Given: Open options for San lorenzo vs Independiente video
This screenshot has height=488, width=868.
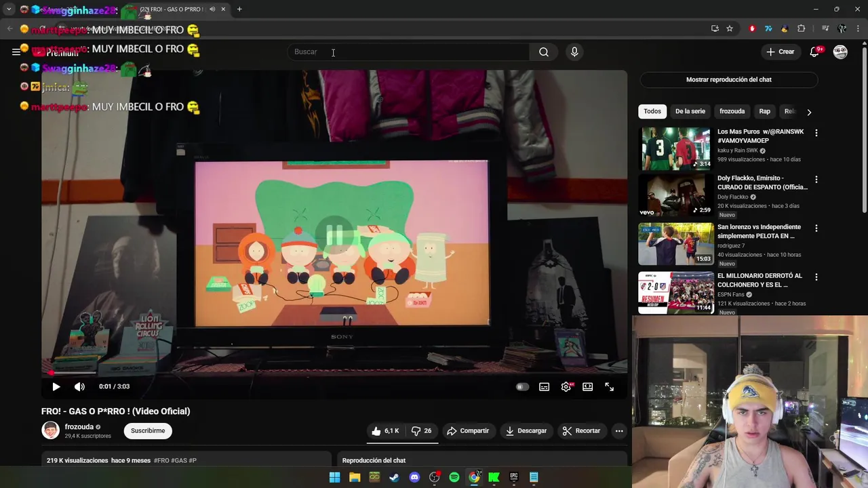Looking at the screenshot, I should tap(816, 228).
